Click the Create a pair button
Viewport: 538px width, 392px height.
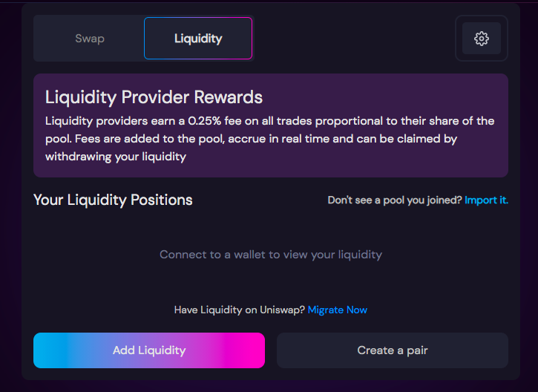tap(392, 350)
